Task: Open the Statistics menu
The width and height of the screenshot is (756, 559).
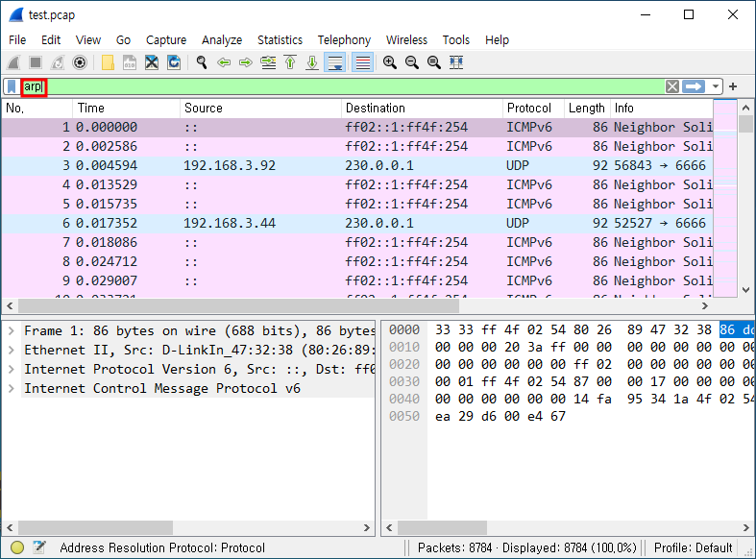Action: 280,40
